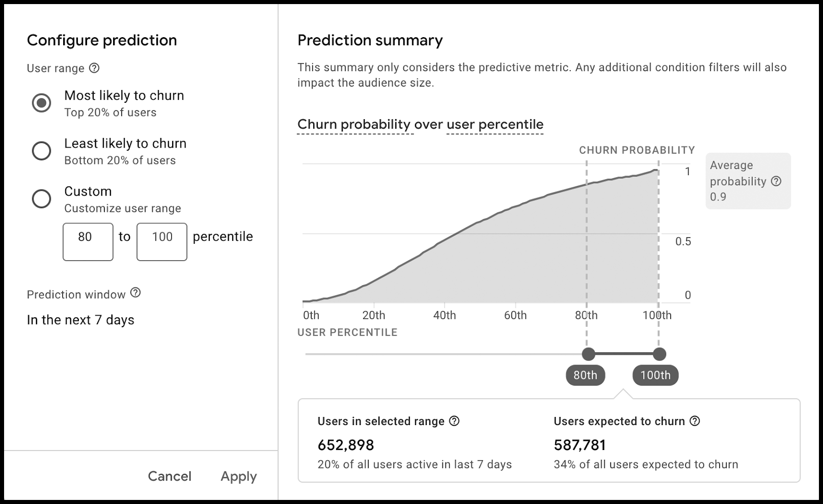Click the 80th percentile label bubble
This screenshot has height=504, width=823.
click(585, 376)
